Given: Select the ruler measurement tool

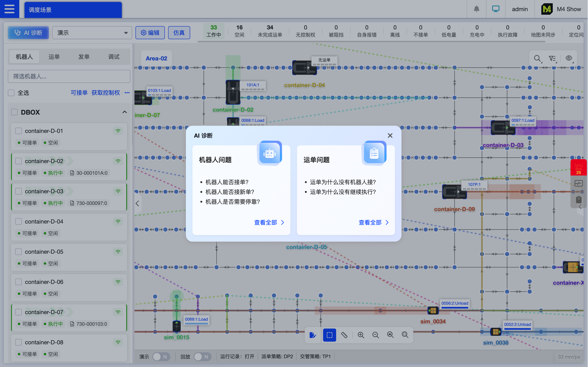Looking at the screenshot, I should coord(344,335).
